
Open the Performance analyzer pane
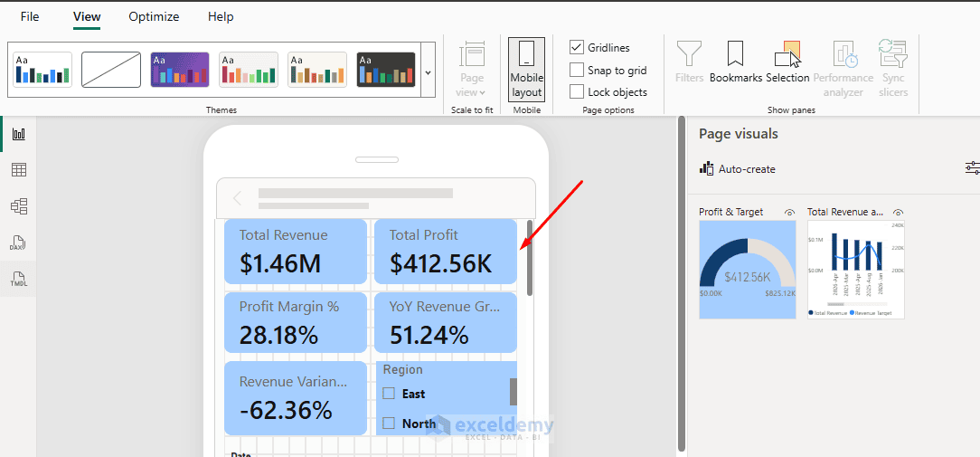[843, 69]
